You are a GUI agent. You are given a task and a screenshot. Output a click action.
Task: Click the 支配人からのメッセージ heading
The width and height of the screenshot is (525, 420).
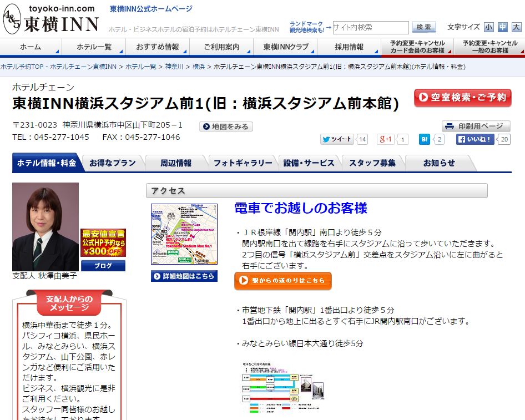(69, 303)
